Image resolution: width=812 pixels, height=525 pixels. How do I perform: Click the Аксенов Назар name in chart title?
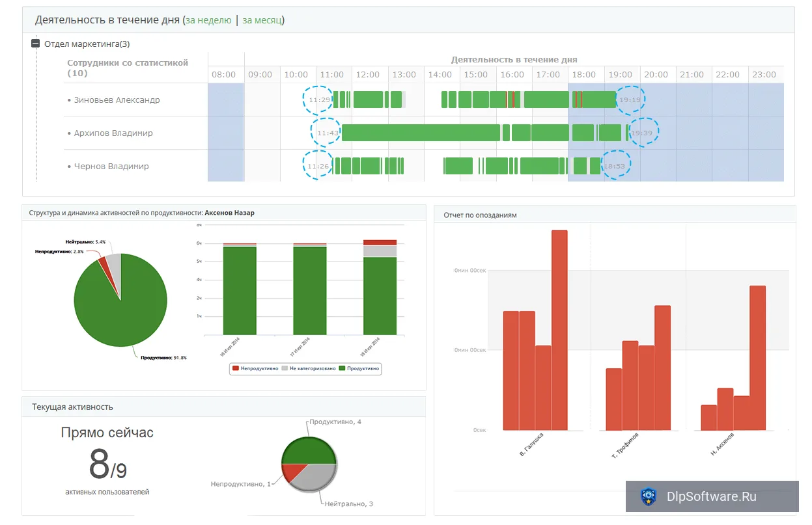229,213
